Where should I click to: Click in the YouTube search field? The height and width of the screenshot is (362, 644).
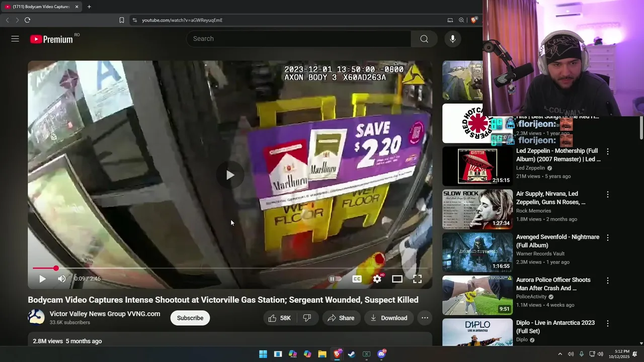[299, 39]
